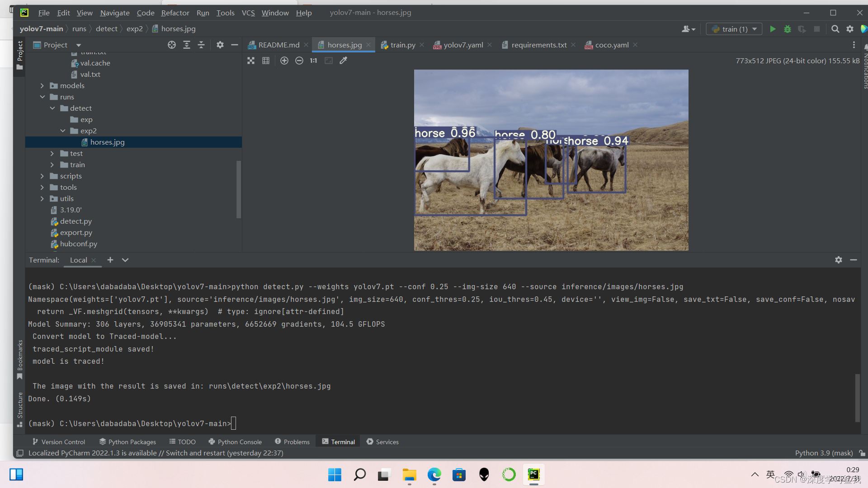This screenshot has height=488, width=868.
Task: Click the Select Opened File target icon
Action: point(172,45)
